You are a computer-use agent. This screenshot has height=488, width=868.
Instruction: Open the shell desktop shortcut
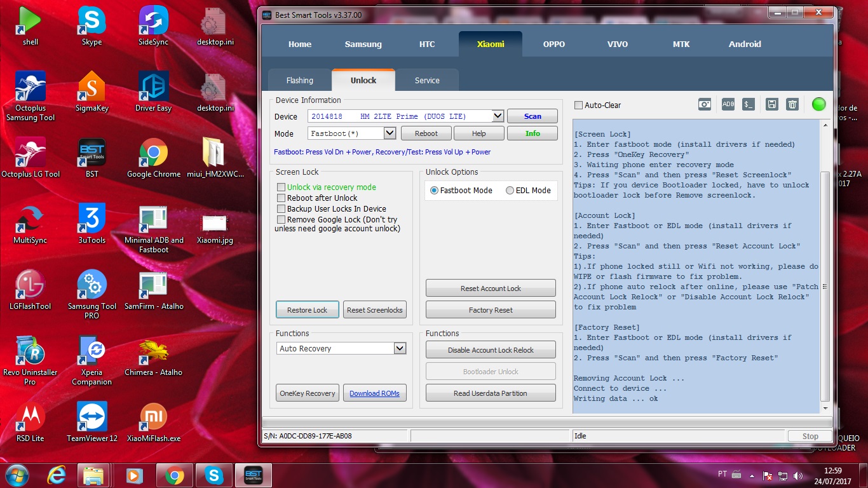[x=30, y=26]
